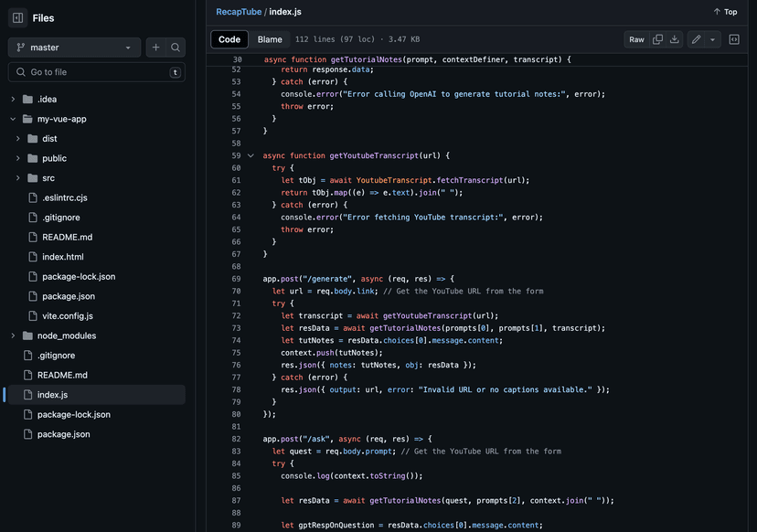Click the Go to file search field

(96, 72)
